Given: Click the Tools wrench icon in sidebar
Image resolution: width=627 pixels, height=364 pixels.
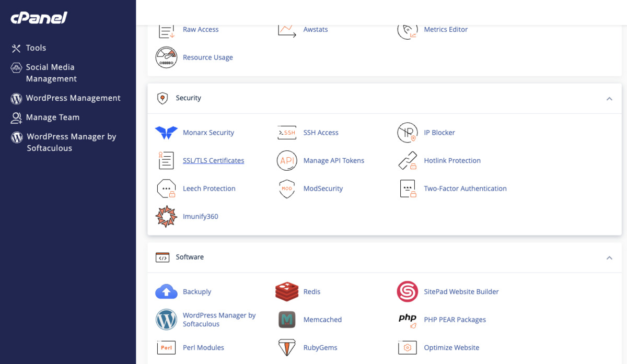Looking at the screenshot, I should point(16,48).
